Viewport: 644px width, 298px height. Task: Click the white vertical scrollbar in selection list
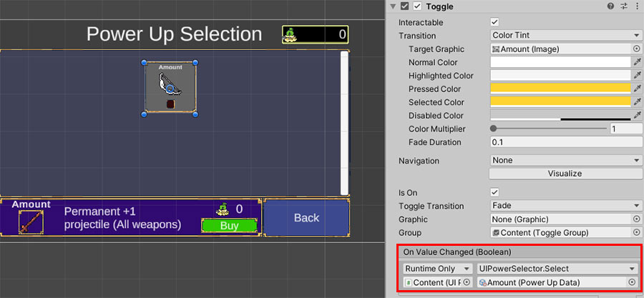point(344,123)
